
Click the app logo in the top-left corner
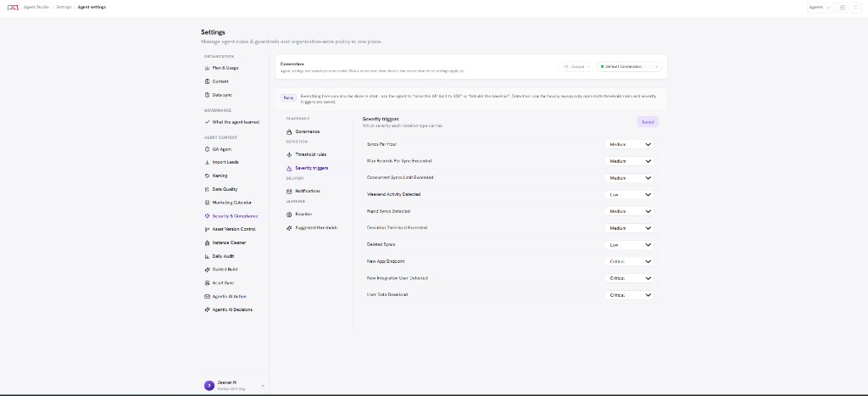click(12, 7)
